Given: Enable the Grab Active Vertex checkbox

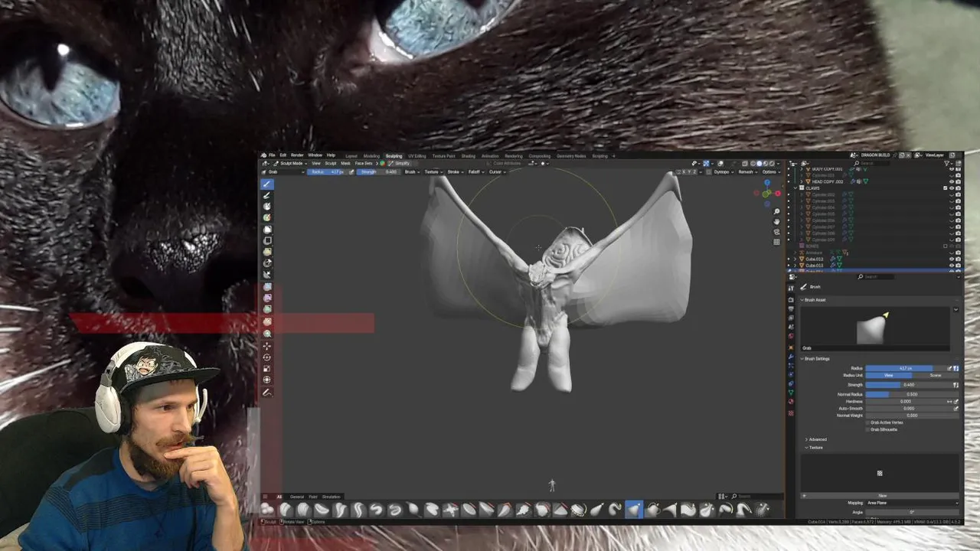Looking at the screenshot, I should [867, 422].
